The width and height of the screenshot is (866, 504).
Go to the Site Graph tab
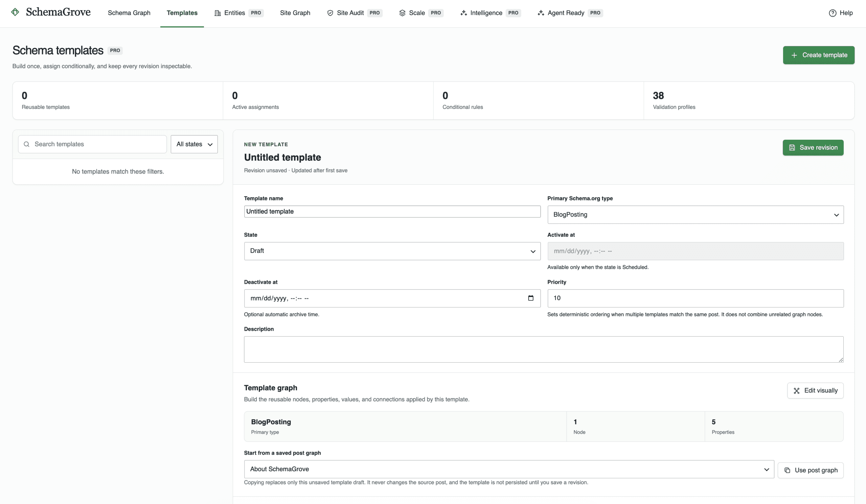[x=295, y=13]
